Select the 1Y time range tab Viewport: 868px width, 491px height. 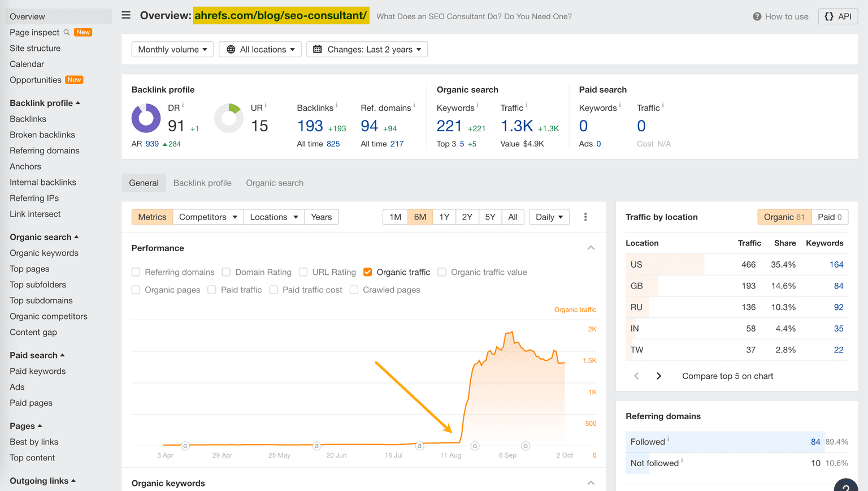click(x=444, y=217)
